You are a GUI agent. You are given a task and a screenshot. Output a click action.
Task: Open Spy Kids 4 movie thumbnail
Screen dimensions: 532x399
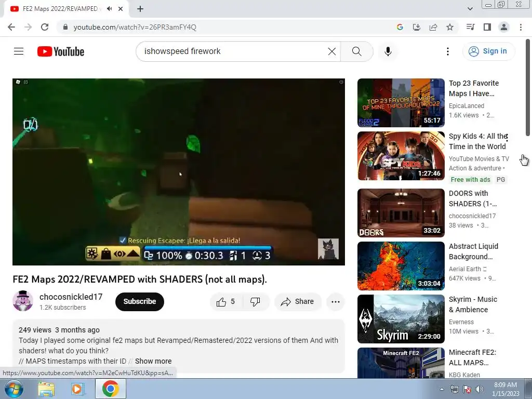(x=401, y=156)
